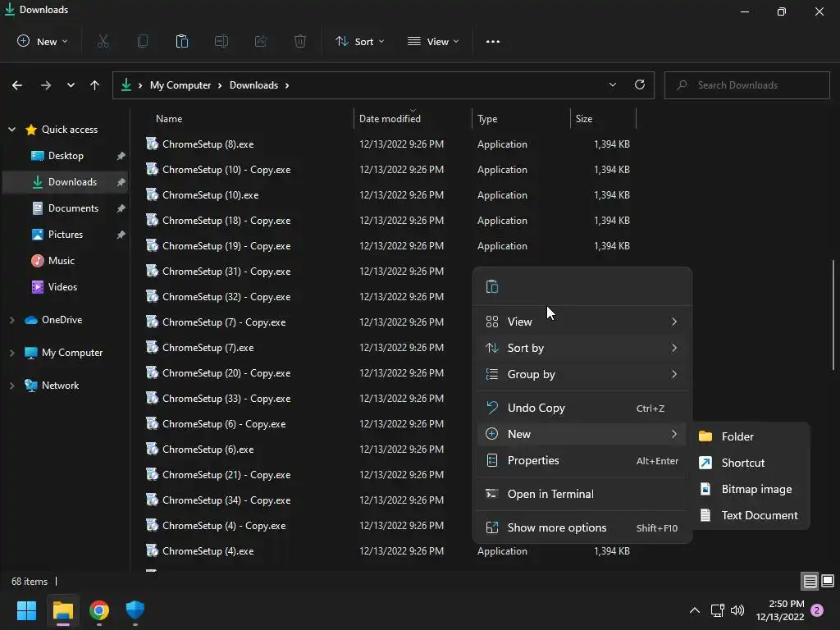Screen dimensions: 840x630
Task: Open the Windows Start menu
Action: point(26,610)
